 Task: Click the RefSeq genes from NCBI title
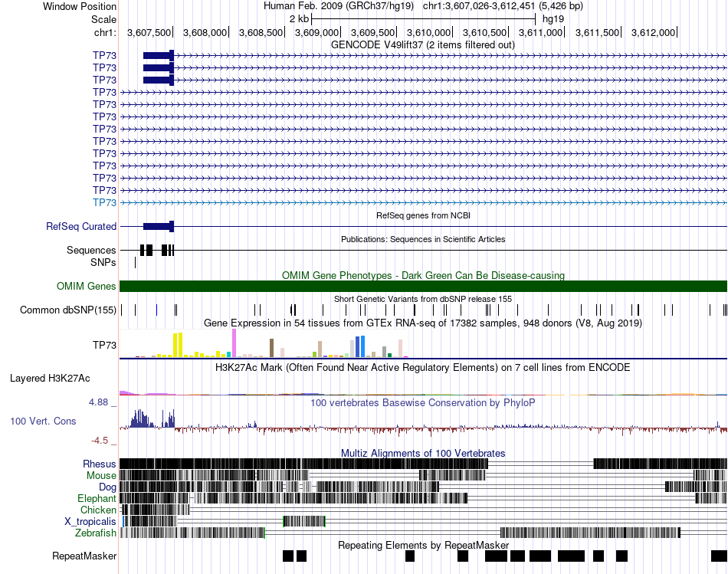click(x=423, y=215)
